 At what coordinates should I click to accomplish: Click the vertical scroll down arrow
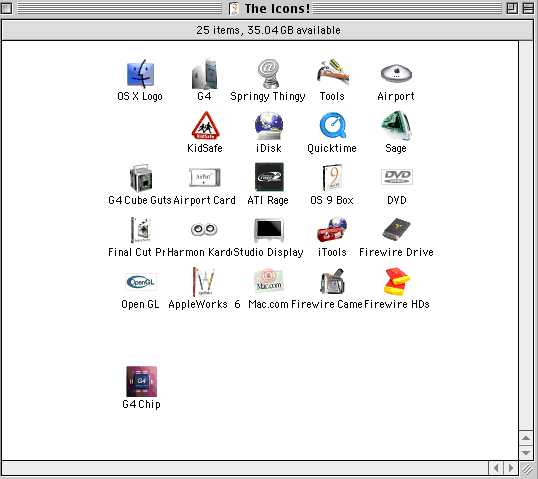coord(526,453)
